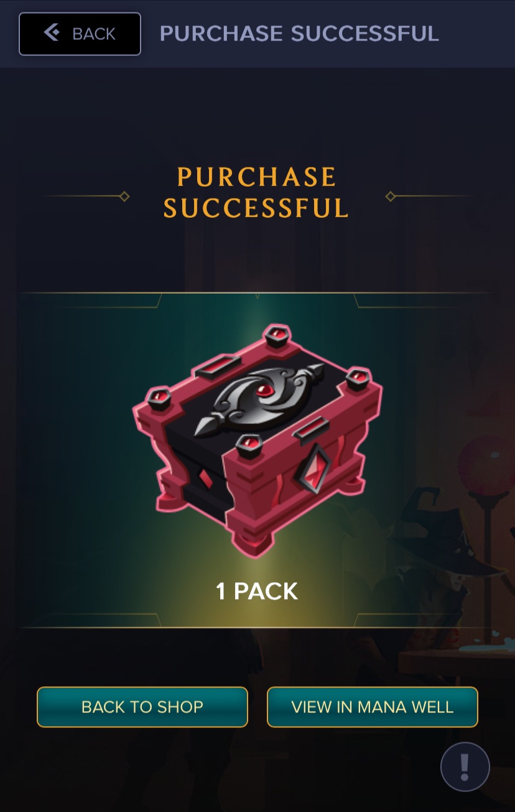The width and height of the screenshot is (515, 812).
Task: Click the left corner red stud on chest
Action: pos(158,398)
